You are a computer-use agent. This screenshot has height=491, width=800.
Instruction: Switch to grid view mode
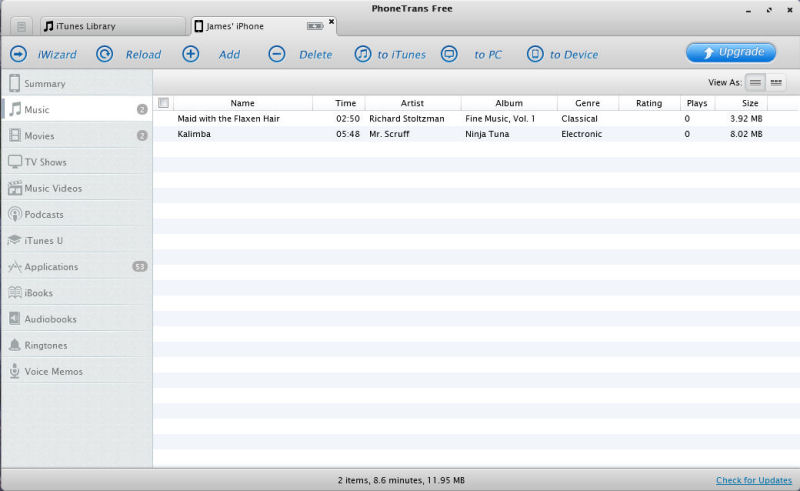pos(776,82)
